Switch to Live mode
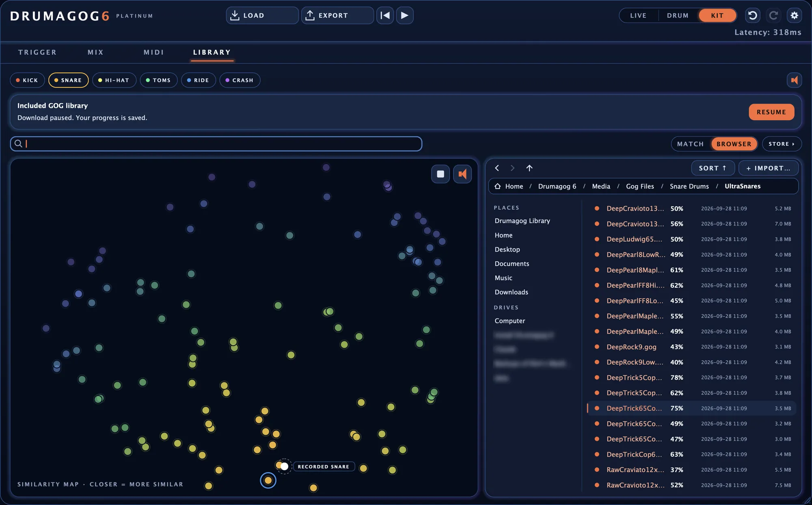The image size is (812, 505). click(638, 15)
